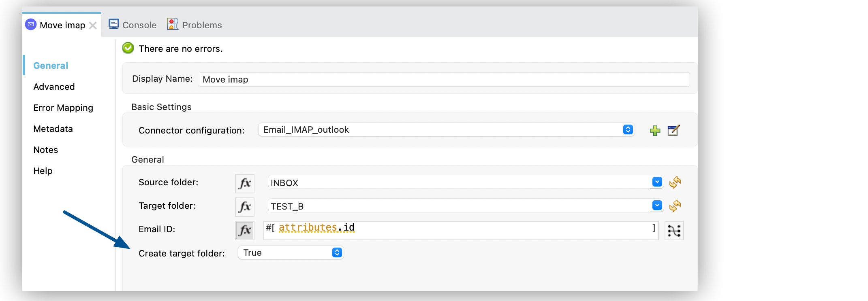Click the green plus add configuration icon
The image size is (868, 301).
655,130
